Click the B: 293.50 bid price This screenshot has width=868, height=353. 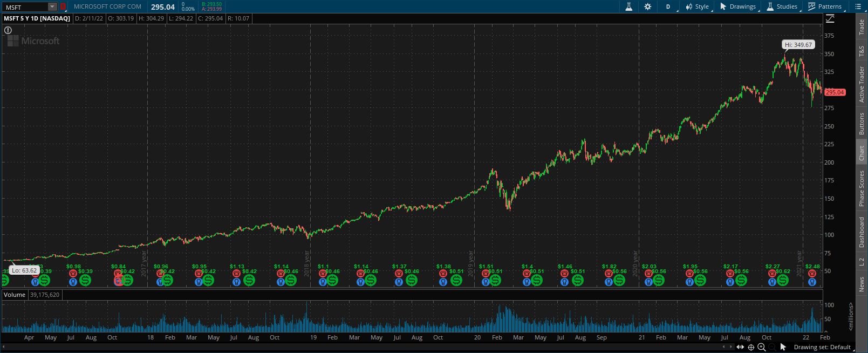[x=211, y=4]
